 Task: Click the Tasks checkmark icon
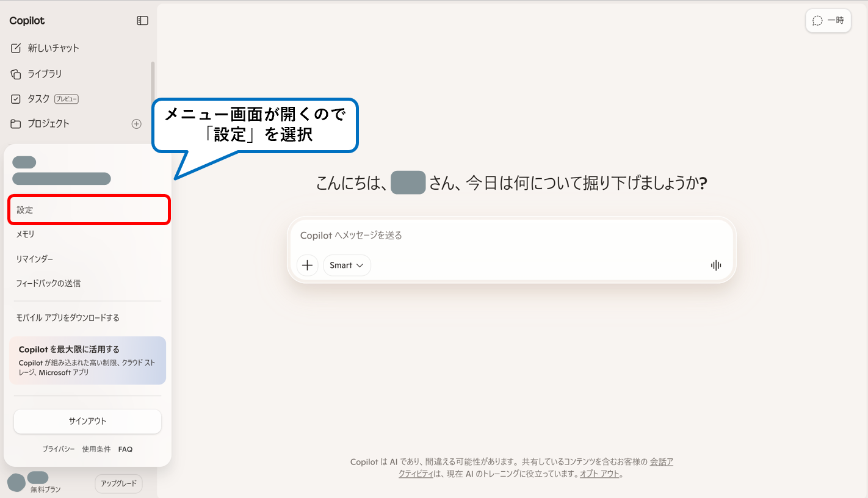pos(16,99)
